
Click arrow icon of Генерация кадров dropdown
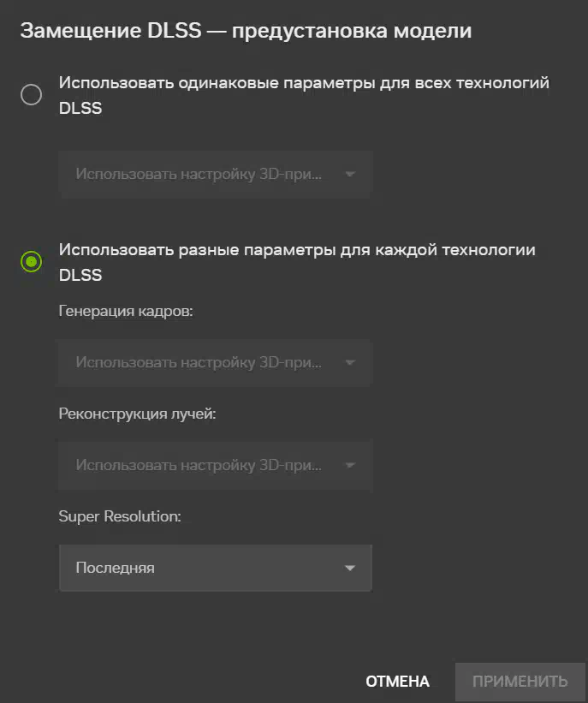350,362
